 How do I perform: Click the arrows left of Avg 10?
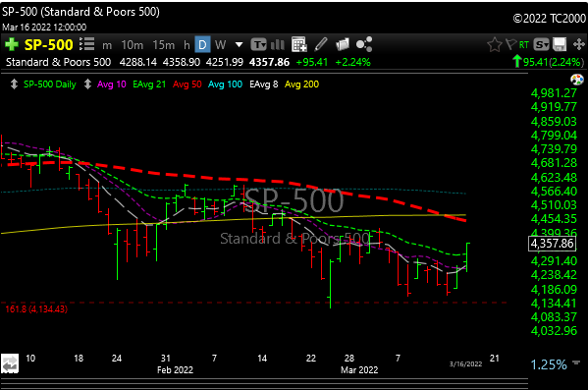click(x=87, y=84)
